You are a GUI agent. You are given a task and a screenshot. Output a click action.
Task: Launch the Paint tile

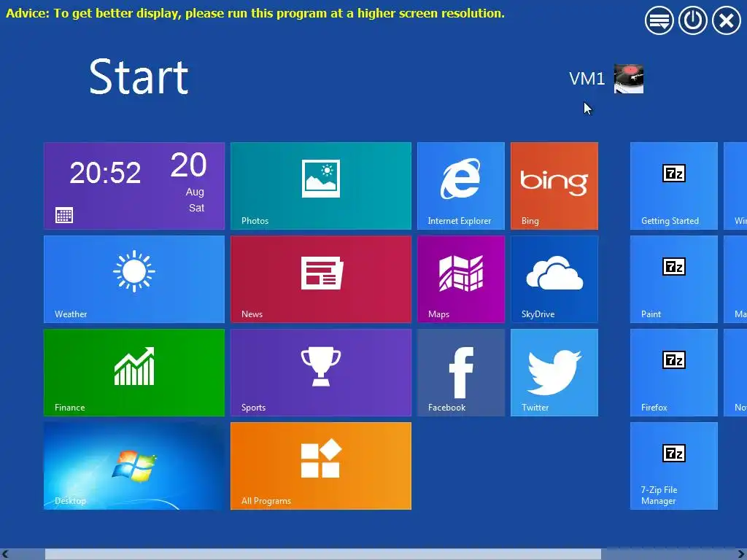pyautogui.click(x=673, y=279)
